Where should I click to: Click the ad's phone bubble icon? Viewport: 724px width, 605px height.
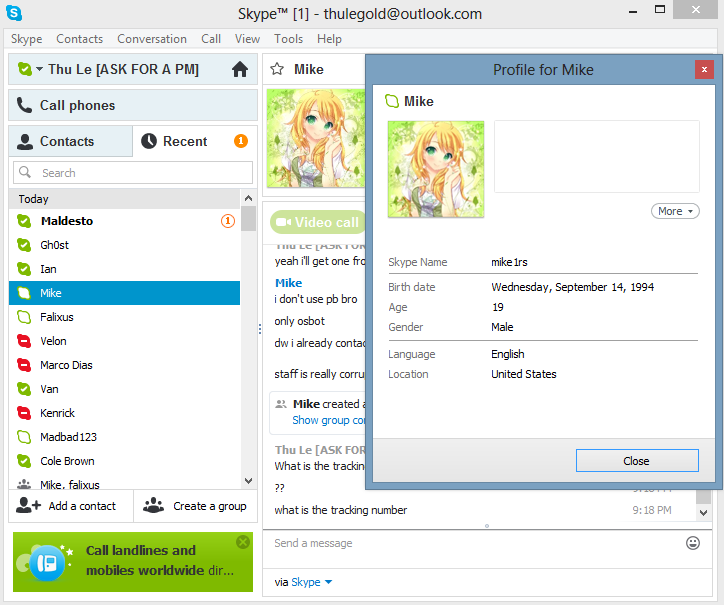tap(47, 563)
